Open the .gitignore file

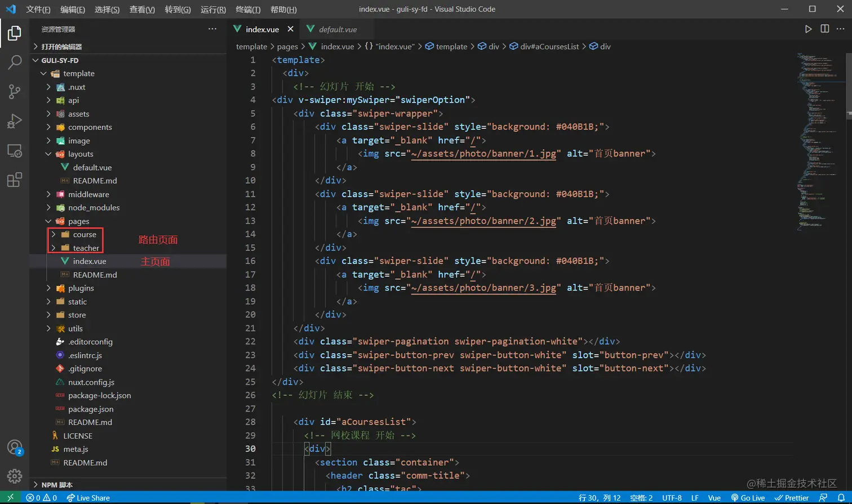click(x=128, y=369)
